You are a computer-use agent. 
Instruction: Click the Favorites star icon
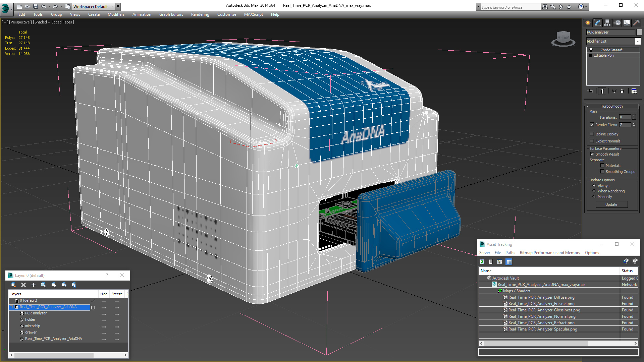tap(569, 7)
